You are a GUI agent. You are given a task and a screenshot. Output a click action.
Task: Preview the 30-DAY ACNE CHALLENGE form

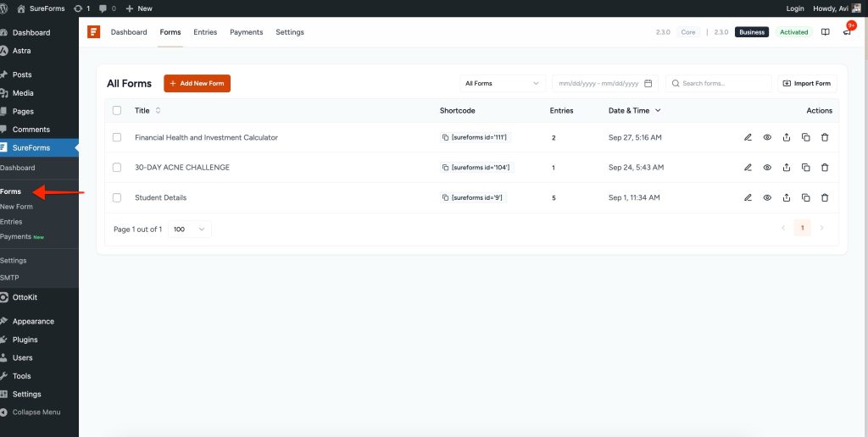[x=767, y=167]
